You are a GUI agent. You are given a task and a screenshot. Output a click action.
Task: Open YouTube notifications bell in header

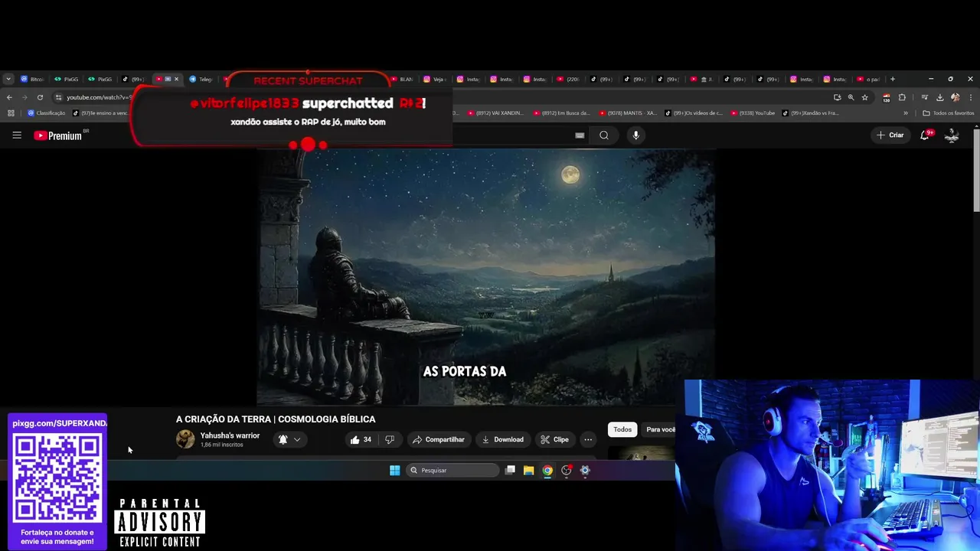(925, 135)
